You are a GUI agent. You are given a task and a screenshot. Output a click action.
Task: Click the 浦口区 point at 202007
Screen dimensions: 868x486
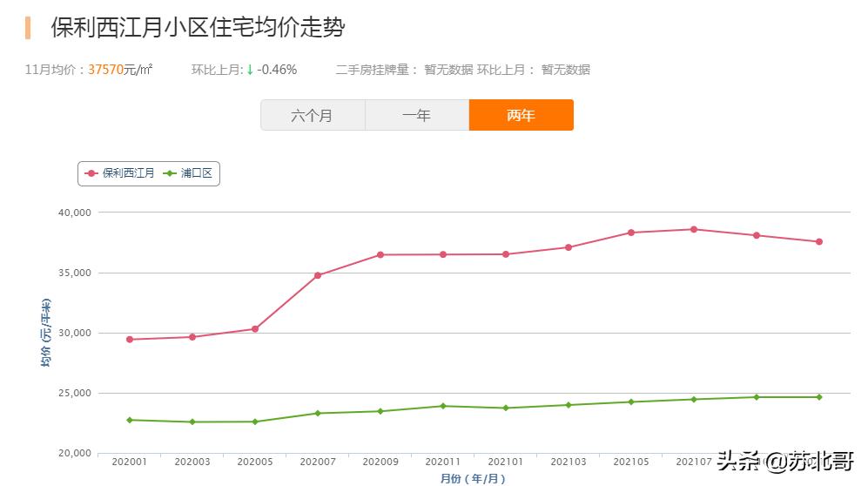[x=318, y=413]
